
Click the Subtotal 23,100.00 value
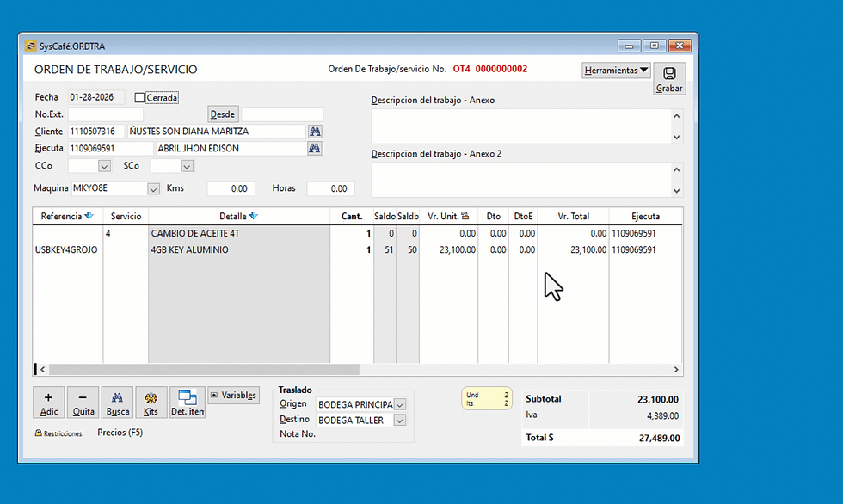[x=658, y=399]
